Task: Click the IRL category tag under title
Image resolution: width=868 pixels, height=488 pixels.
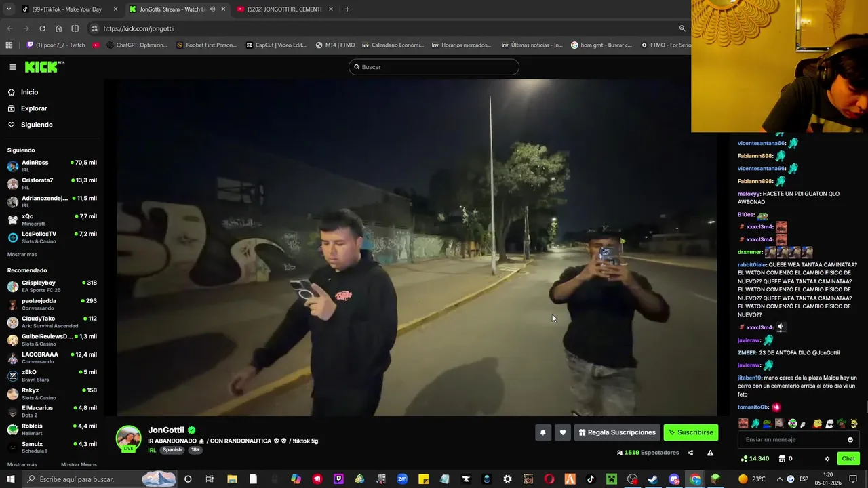Action: (x=152, y=450)
